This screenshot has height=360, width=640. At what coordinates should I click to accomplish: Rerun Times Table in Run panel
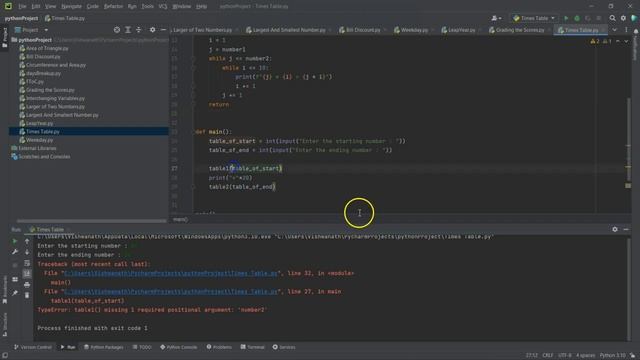[x=15, y=241]
